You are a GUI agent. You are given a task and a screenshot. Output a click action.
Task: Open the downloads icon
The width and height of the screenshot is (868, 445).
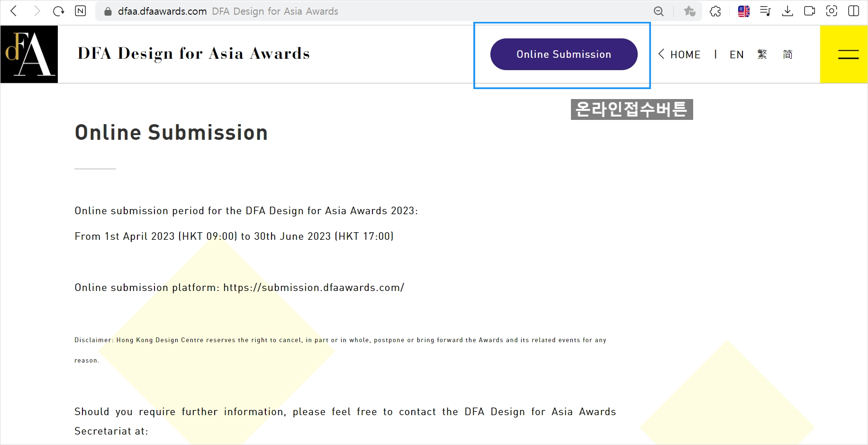(x=787, y=11)
